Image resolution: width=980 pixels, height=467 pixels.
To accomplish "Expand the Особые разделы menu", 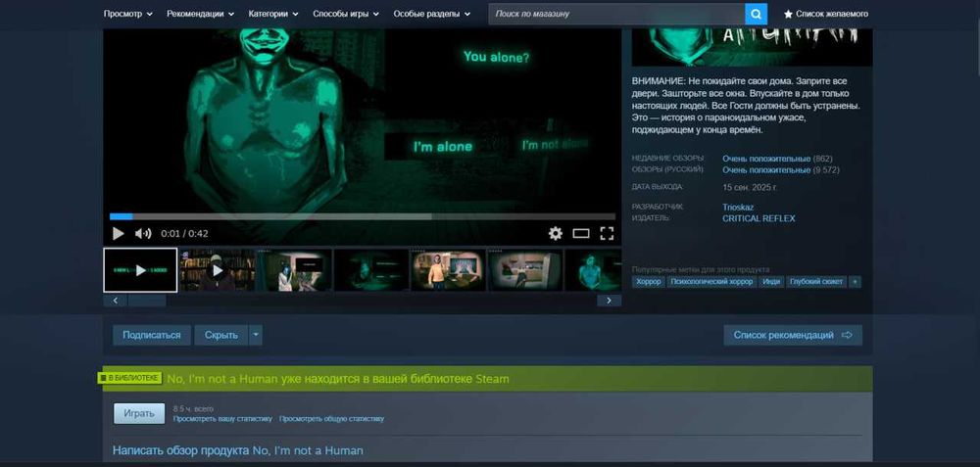I will (x=432, y=14).
